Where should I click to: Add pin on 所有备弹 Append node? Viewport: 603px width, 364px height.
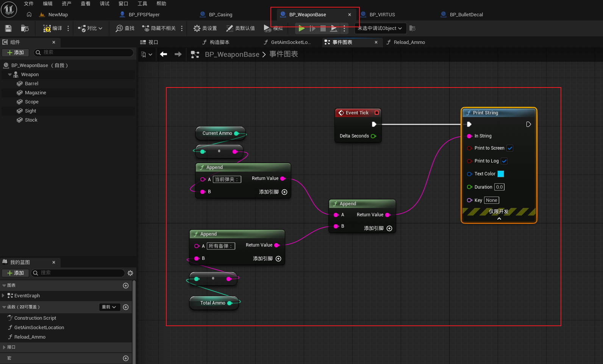coord(278,259)
